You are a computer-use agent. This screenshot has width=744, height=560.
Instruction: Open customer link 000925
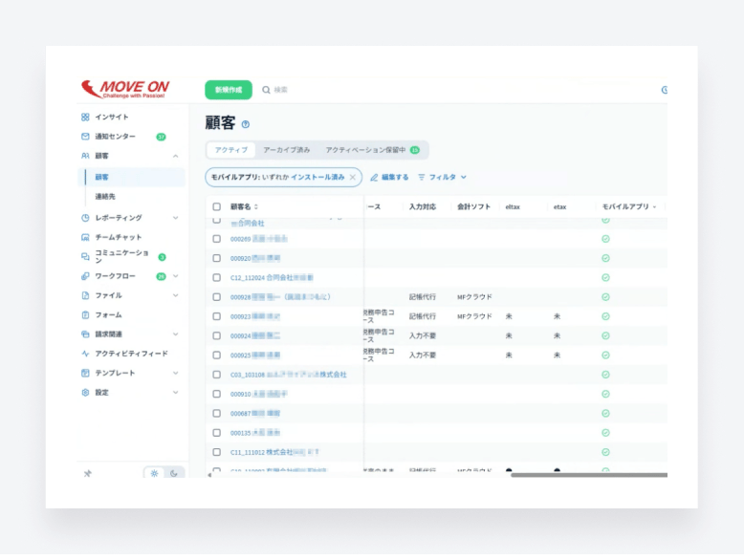(255, 355)
